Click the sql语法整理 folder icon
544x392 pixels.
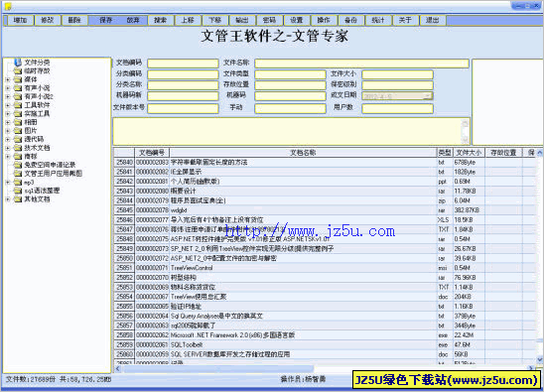coord(18,191)
